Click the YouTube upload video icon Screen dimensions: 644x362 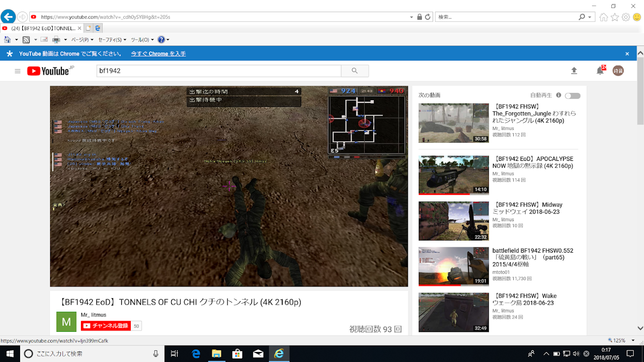574,71
